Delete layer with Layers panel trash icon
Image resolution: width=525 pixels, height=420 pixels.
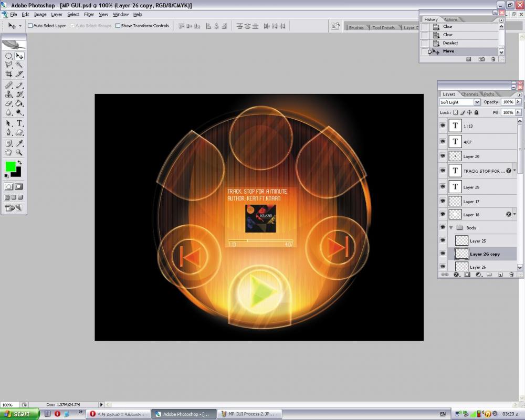click(511, 274)
